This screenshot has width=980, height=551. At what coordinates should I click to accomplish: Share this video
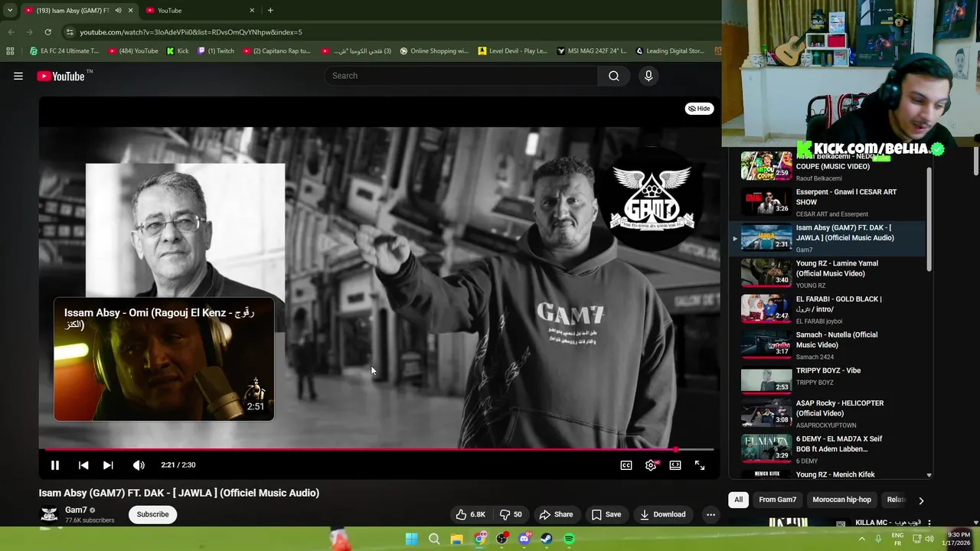(x=556, y=514)
